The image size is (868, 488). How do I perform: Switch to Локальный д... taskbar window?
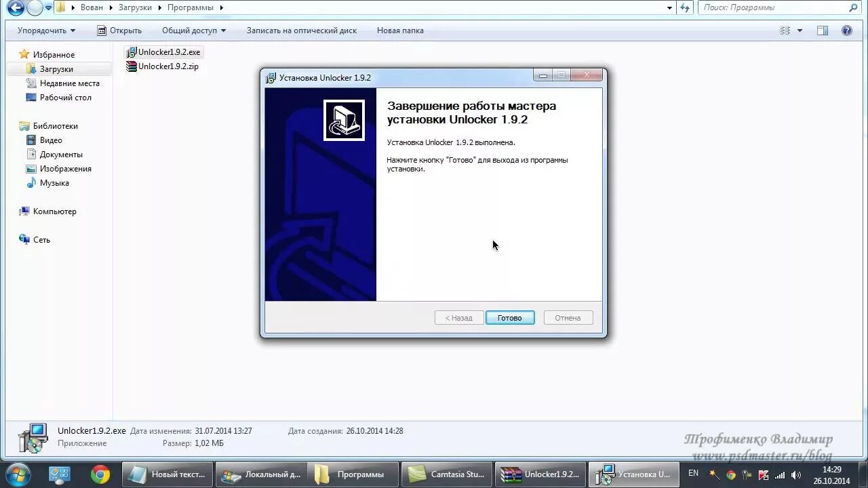tap(262, 474)
